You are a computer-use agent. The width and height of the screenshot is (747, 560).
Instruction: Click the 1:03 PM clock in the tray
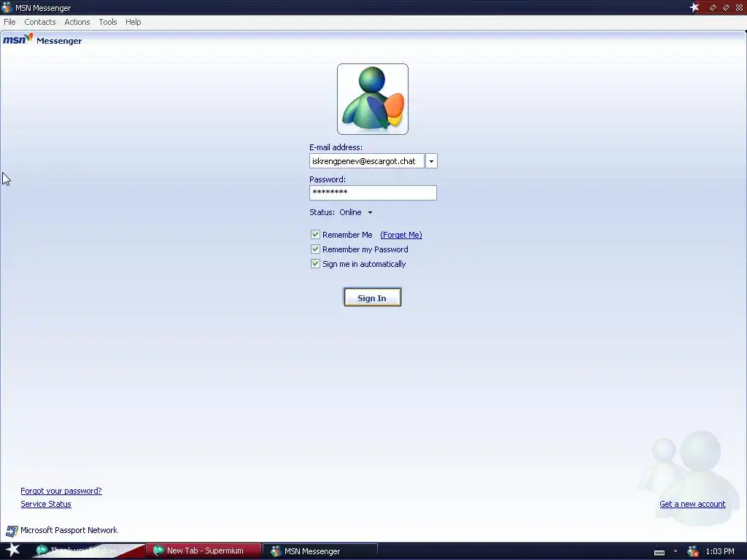point(720,551)
